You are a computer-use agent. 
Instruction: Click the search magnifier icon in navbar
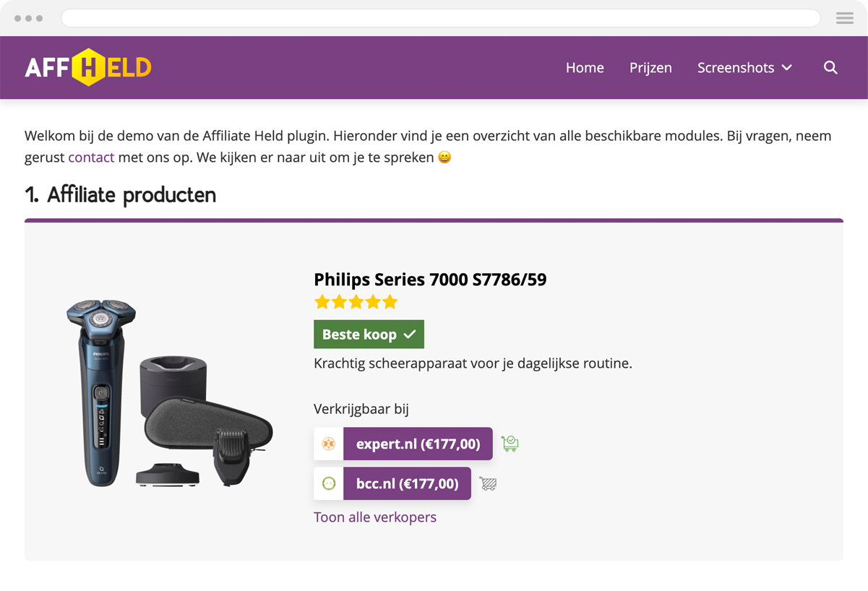tap(830, 67)
